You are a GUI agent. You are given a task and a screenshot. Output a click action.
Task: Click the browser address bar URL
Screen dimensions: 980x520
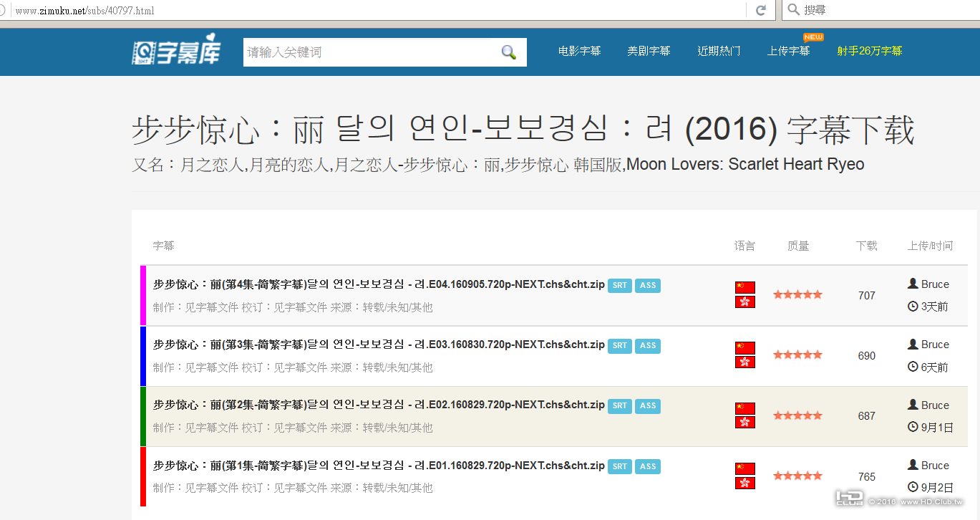[84, 11]
